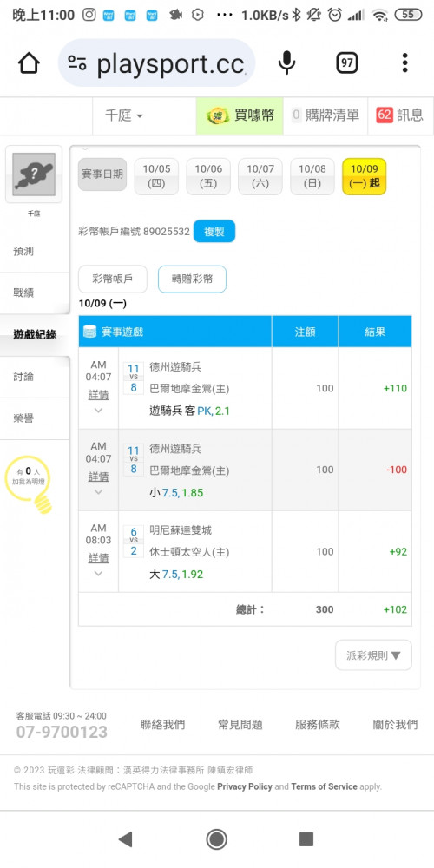Screen dimensions: 434x868
Task: Start voice search with the microphone icon
Action: [x=286, y=63]
